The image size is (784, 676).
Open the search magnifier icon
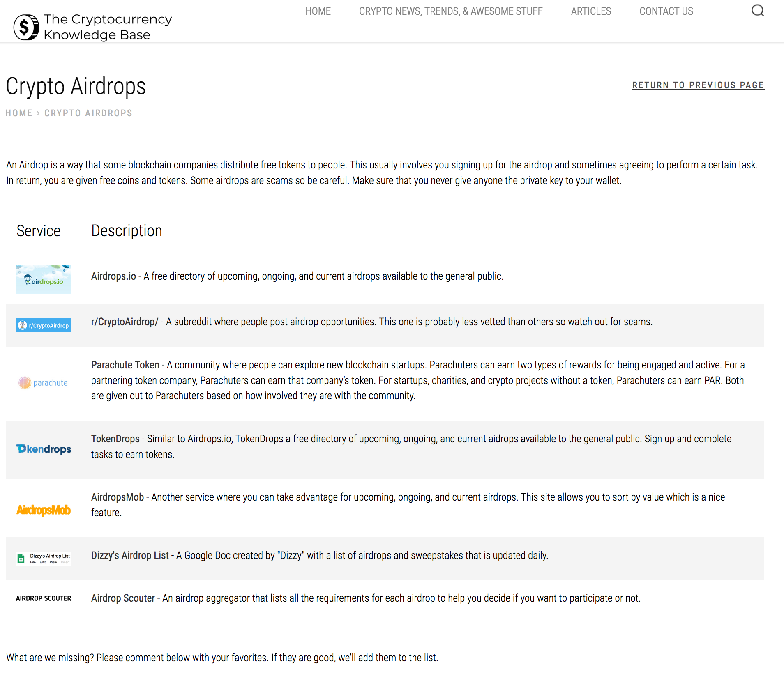coord(757,11)
